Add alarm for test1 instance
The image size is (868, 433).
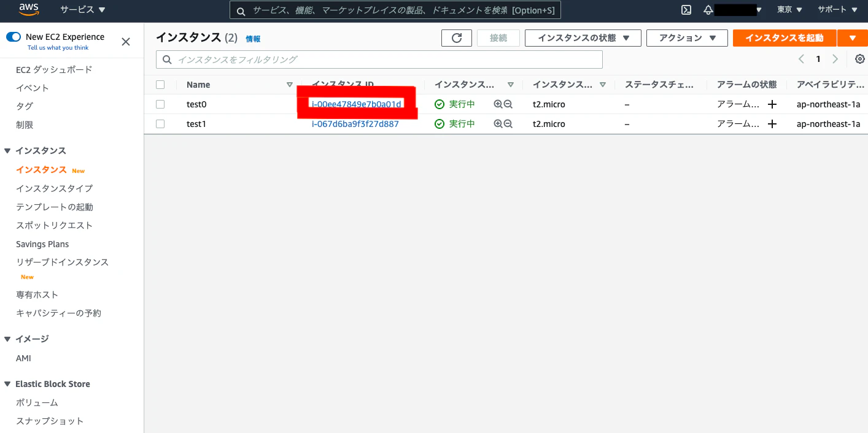[772, 124]
